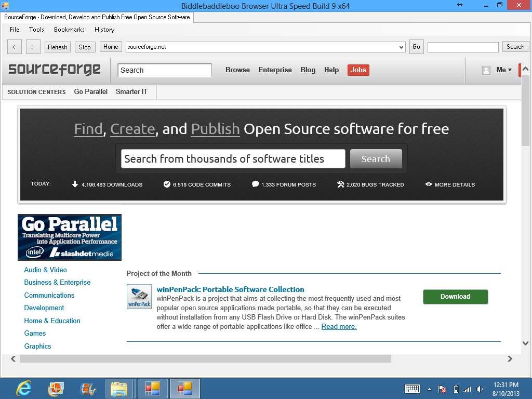Open the Me account dropdown

504,70
